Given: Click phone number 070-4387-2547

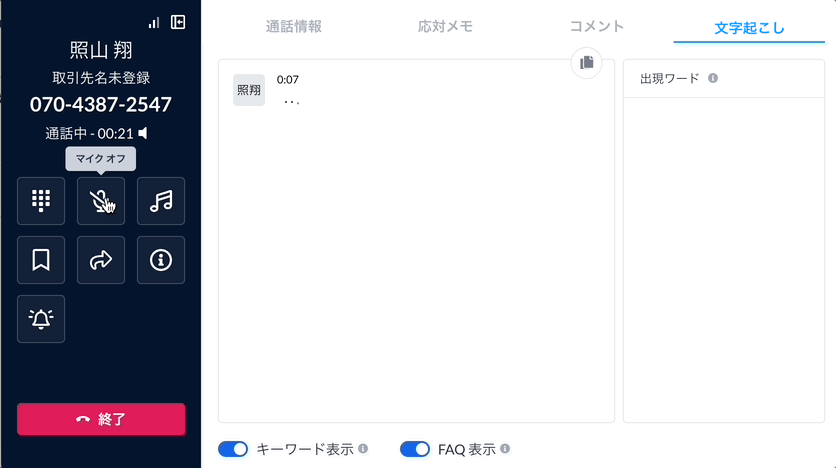Looking at the screenshot, I should [101, 104].
